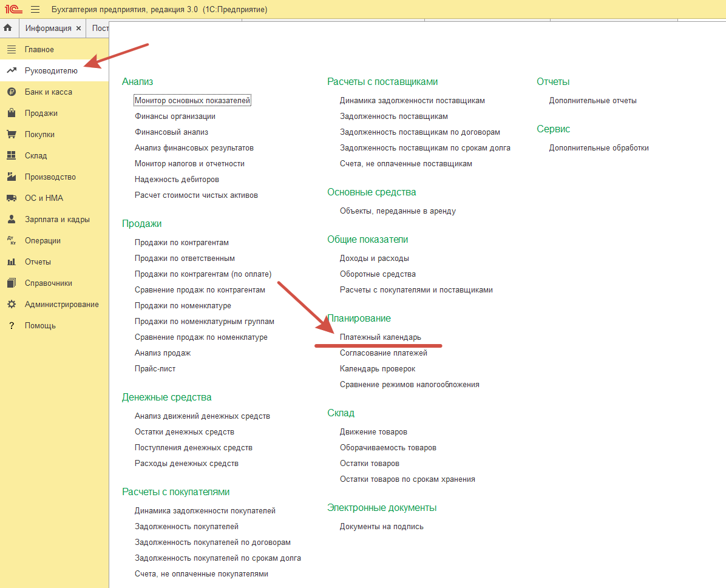Screen dimensions: 726x588
Task: Open the Справочники section
Action: pyautogui.click(x=49, y=283)
